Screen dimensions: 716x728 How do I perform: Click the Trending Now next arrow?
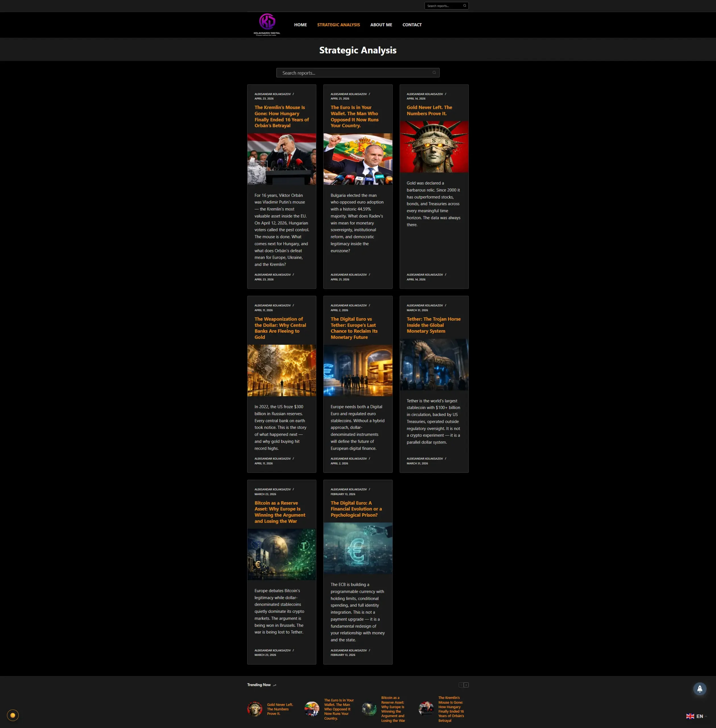pyautogui.click(x=466, y=685)
